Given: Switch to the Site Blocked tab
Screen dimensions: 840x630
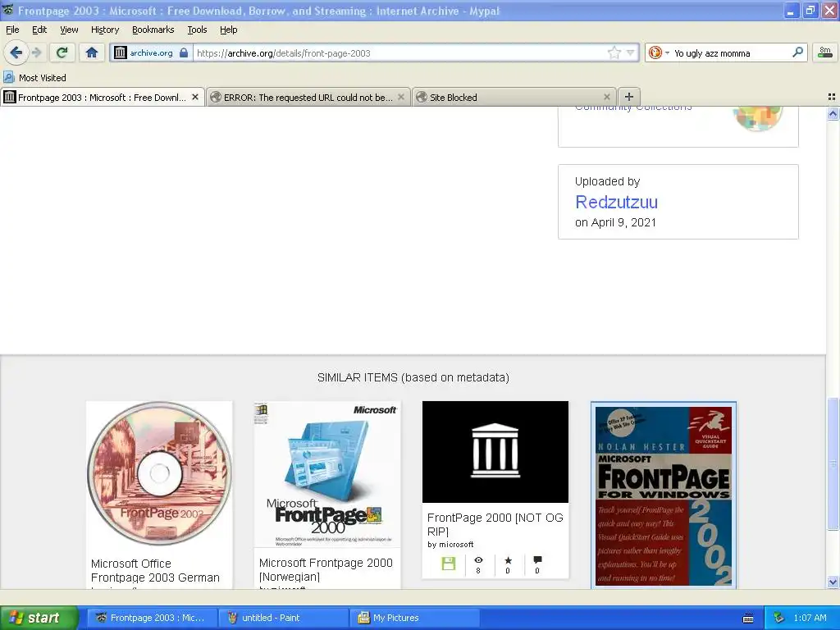Looking at the screenshot, I should click(x=514, y=97).
